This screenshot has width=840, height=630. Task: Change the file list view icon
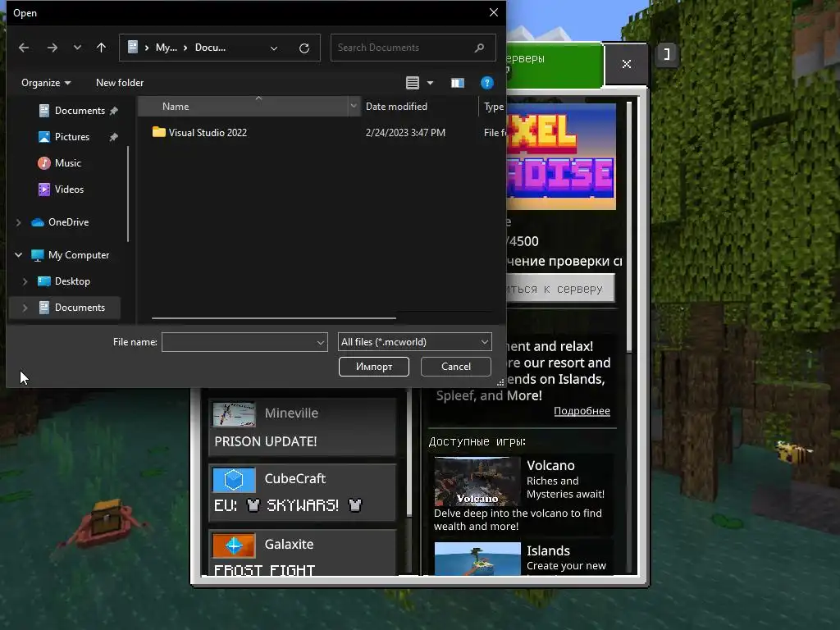413,83
